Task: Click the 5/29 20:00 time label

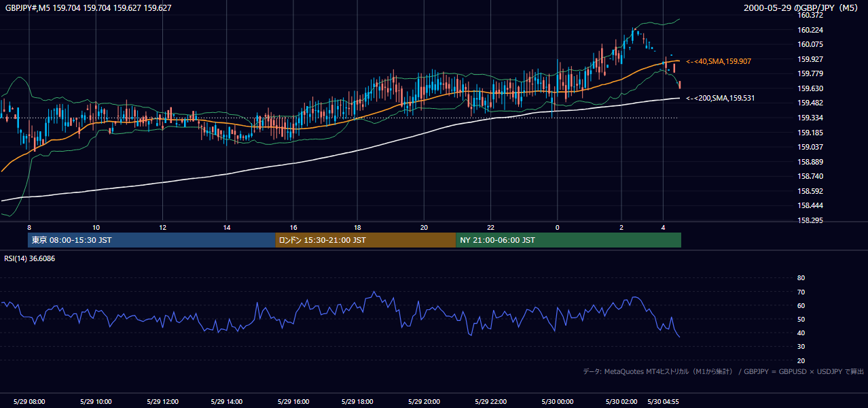Action: (424, 401)
